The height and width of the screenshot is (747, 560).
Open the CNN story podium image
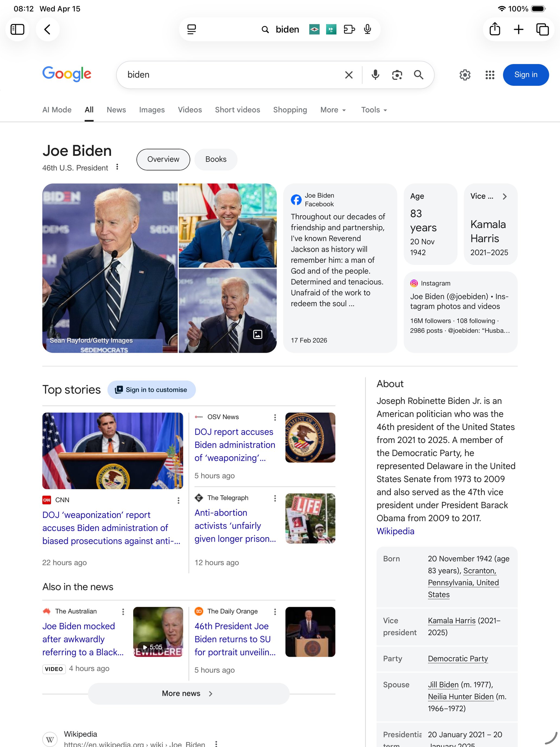pyautogui.click(x=112, y=451)
